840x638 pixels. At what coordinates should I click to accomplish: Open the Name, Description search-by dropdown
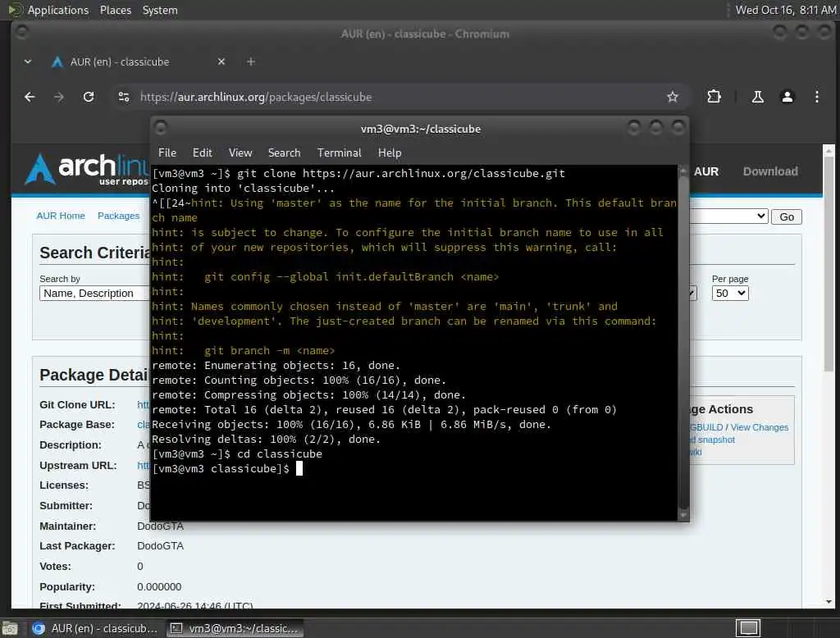click(94, 293)
